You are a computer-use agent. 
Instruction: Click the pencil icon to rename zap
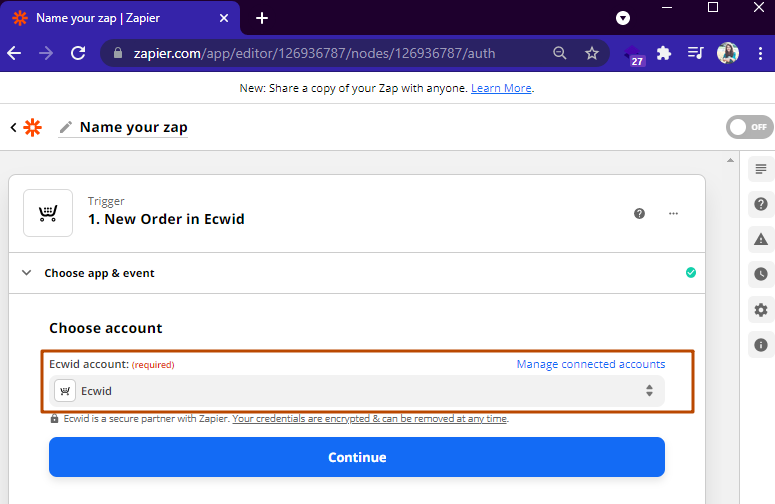[66, 127]
